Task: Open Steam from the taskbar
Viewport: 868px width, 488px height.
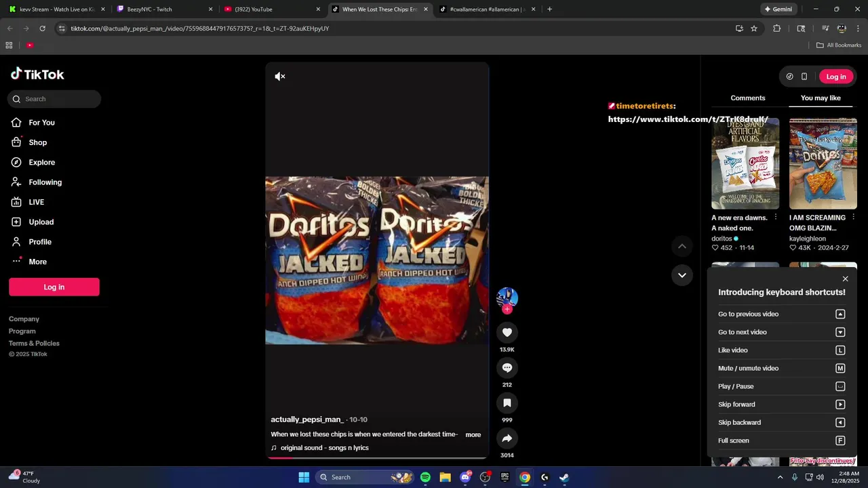Action: (x=564, y=477)
